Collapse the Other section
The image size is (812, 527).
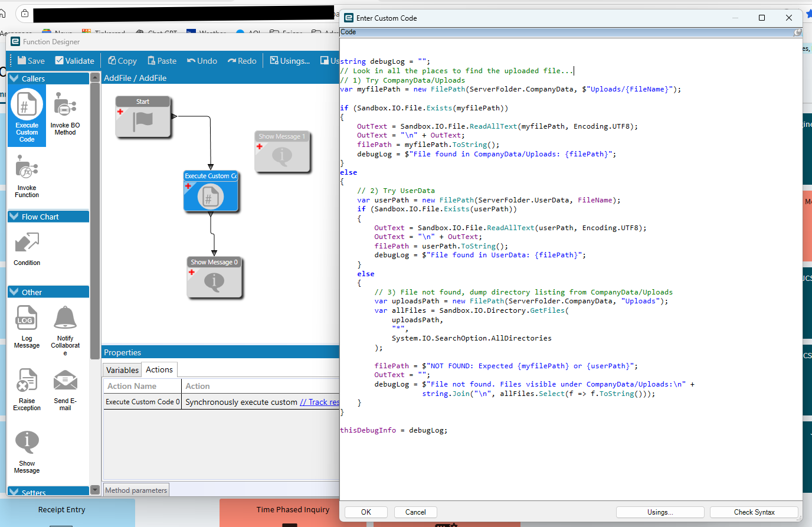click(x=14, y=292)
